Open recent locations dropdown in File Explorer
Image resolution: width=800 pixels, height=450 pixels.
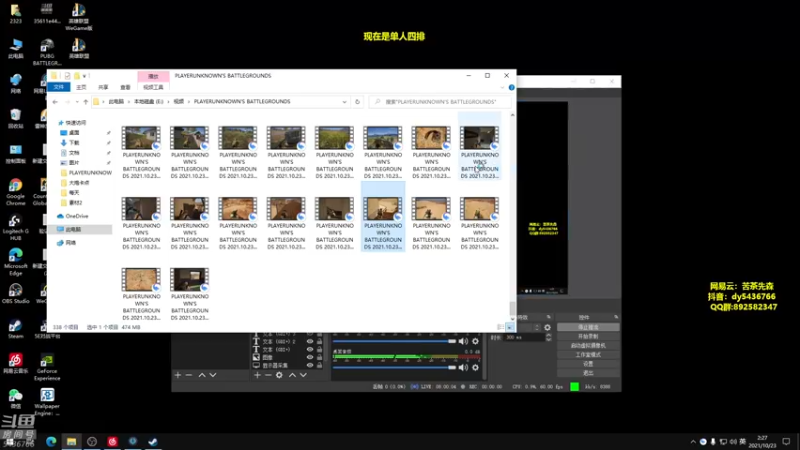77,102
